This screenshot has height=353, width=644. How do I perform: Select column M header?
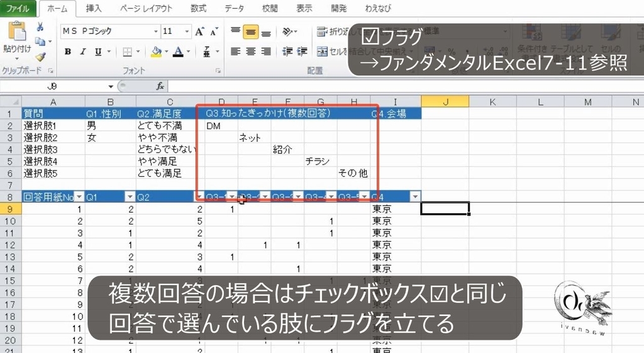(588, 102)
